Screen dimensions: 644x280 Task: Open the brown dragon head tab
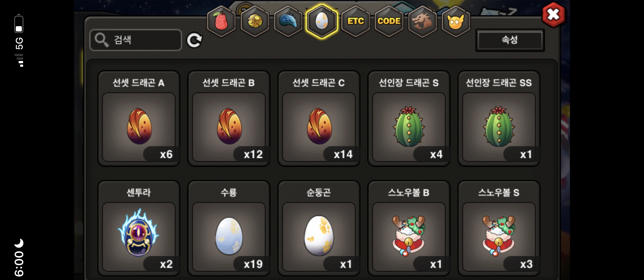pos(422,21)
